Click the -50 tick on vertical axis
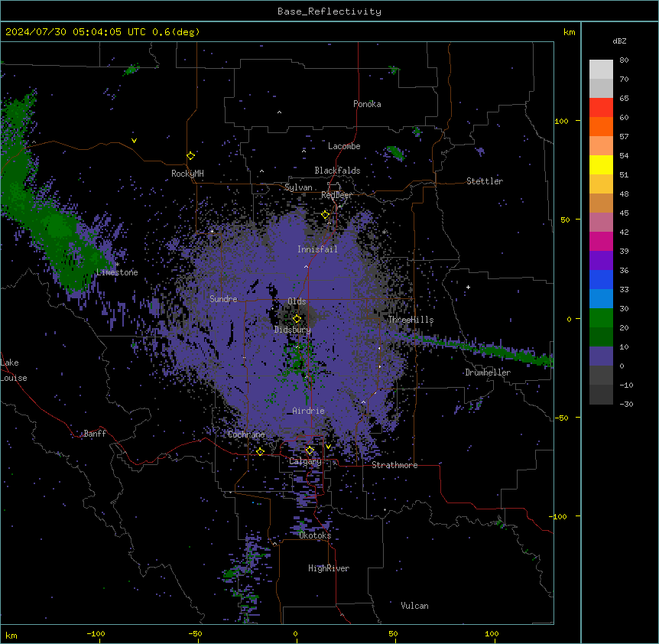 (x=561, y=418)
